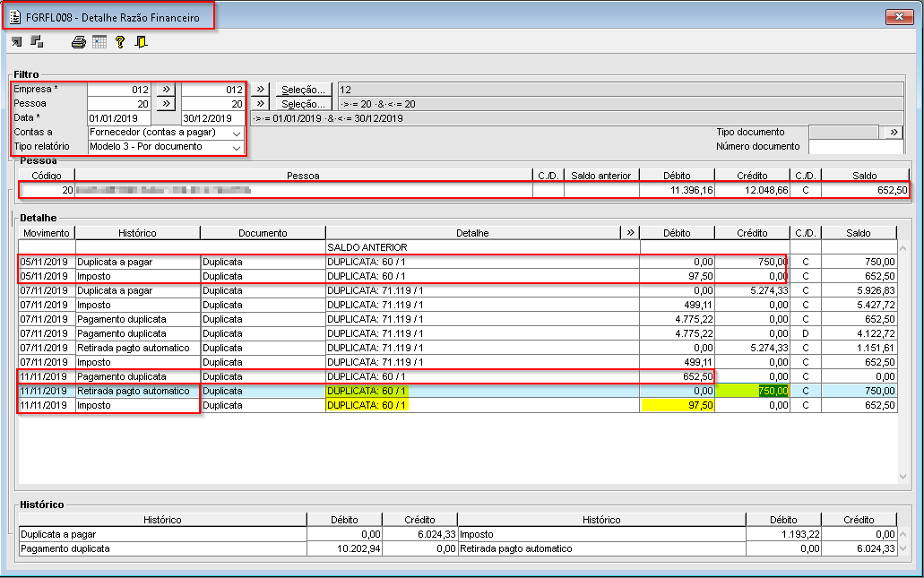Image resolution: width=924 pixels, height=578 pixels.
Task: Open the Contas a dropdown
Action: point(237,132)
